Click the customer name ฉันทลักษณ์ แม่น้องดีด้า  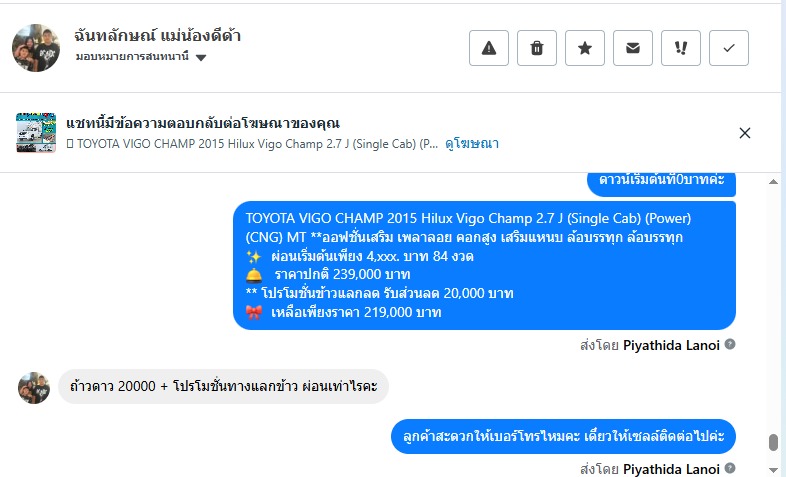point(157,36)
